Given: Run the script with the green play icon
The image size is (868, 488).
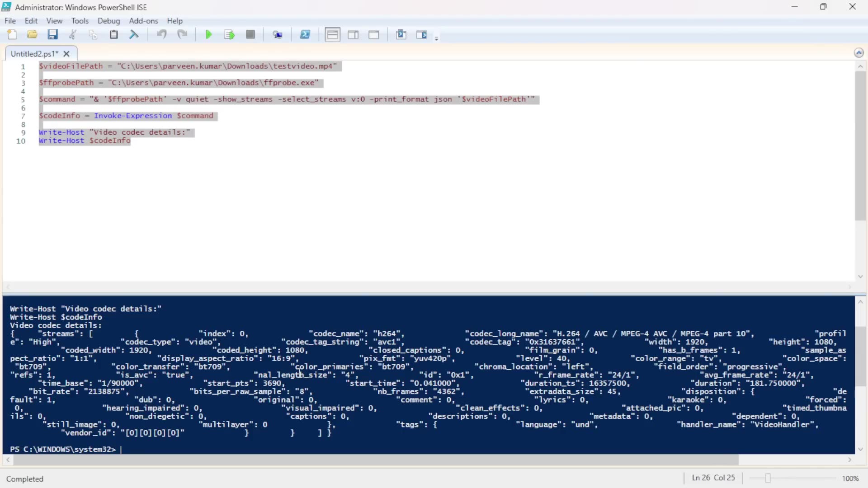Looking at the screenshot, I should 208,34.
